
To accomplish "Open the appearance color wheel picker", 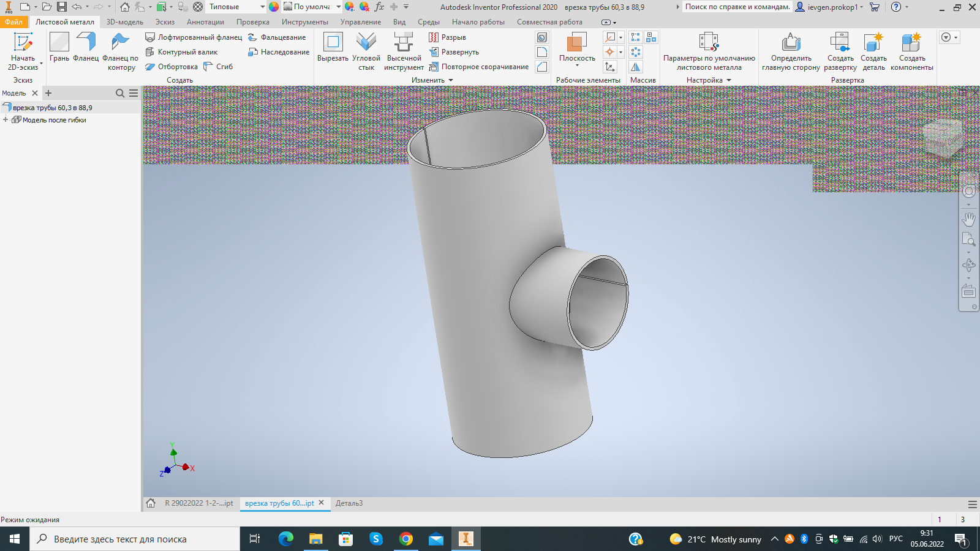I will pyautogui.click(x=274, y=7).
